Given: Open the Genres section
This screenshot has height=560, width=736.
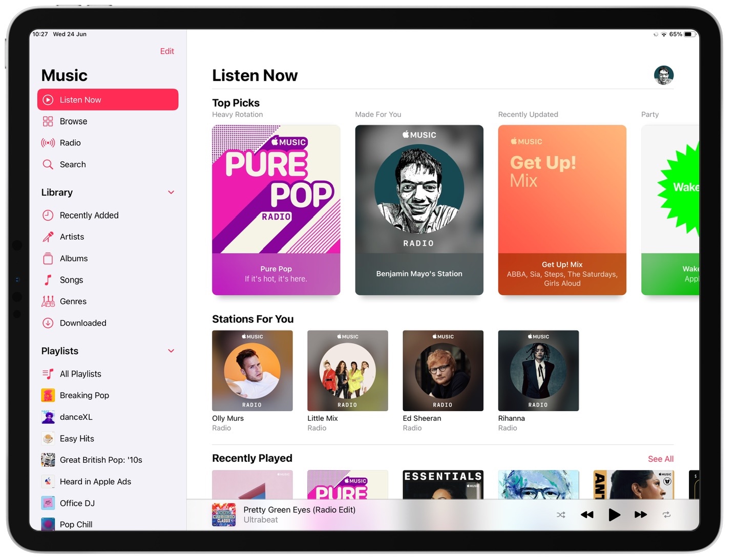Looking at the screenshot, I should click(x=73, y=301).
